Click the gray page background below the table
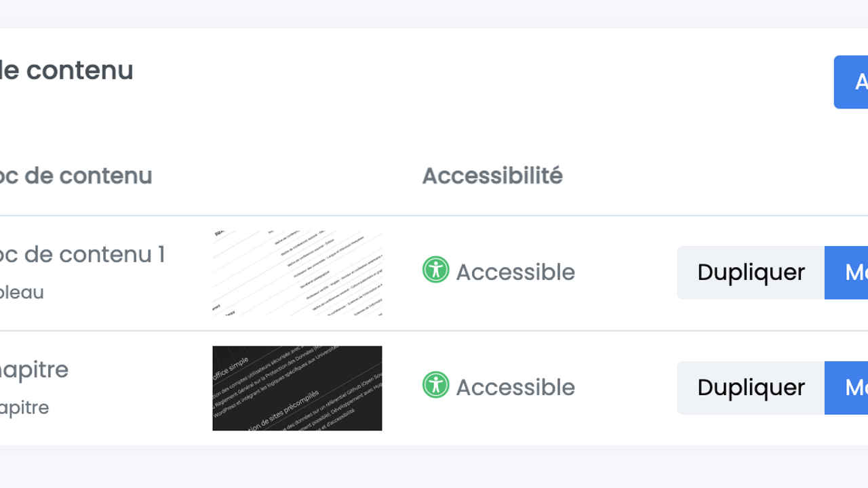Viewport: 868px width, 488px height. coord(434,468)
